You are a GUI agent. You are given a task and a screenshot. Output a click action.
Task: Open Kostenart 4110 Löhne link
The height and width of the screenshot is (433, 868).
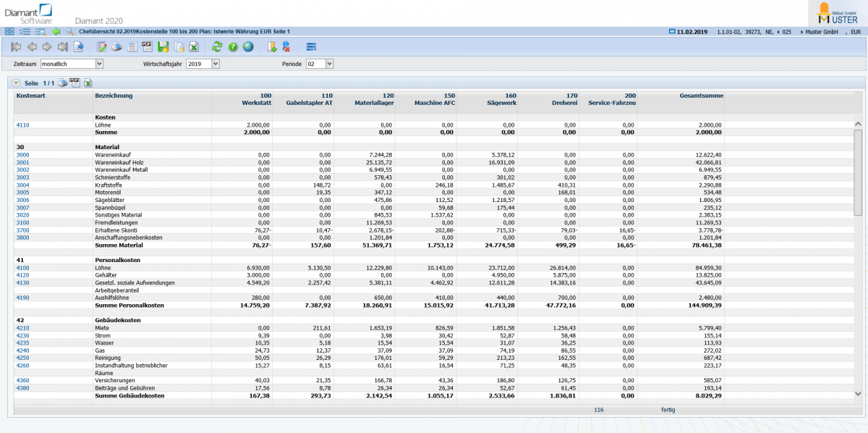pos(22,125)
